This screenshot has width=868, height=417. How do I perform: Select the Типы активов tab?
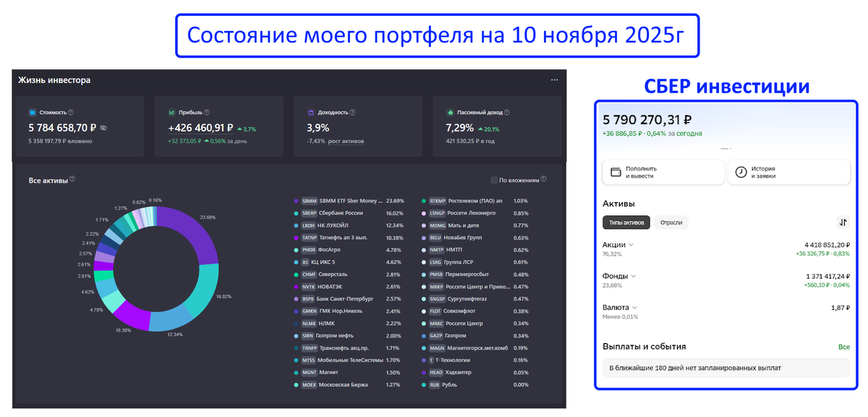click(626, 223)
